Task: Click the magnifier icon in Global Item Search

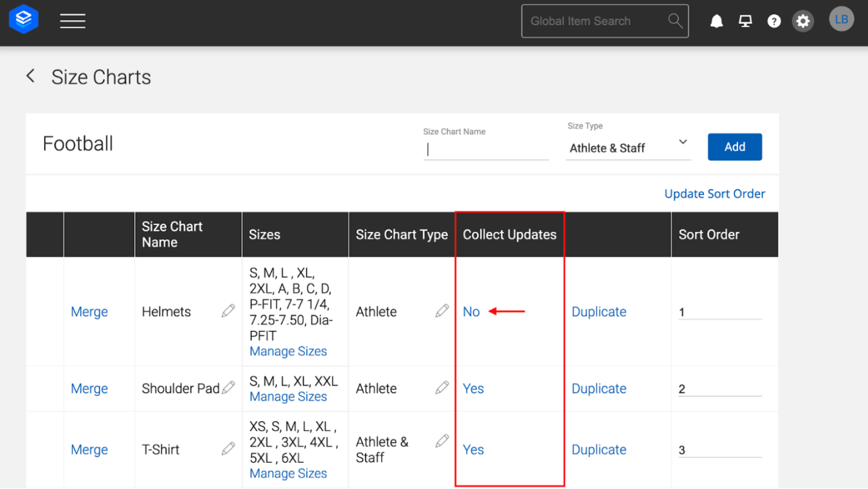Action: click(x=675, y=21)
